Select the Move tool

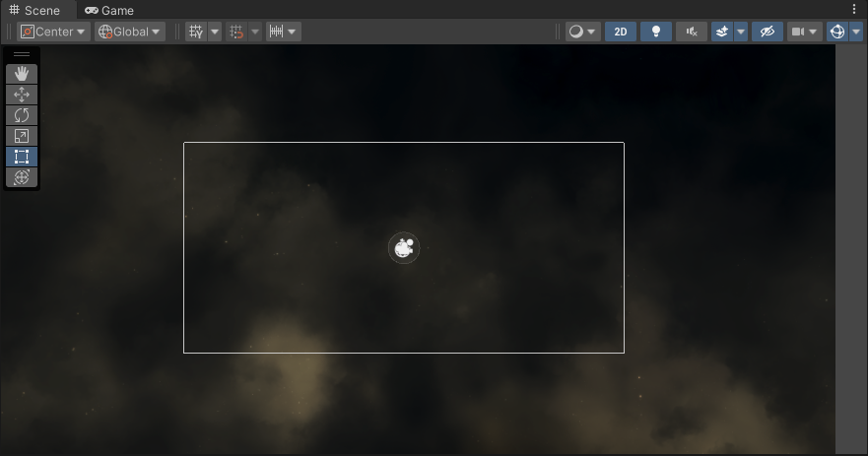coord(22,95)
